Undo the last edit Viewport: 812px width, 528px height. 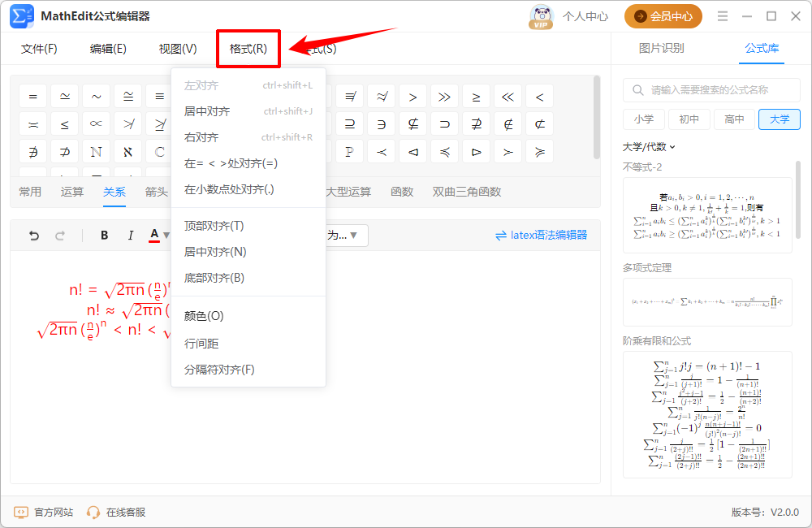34,236
